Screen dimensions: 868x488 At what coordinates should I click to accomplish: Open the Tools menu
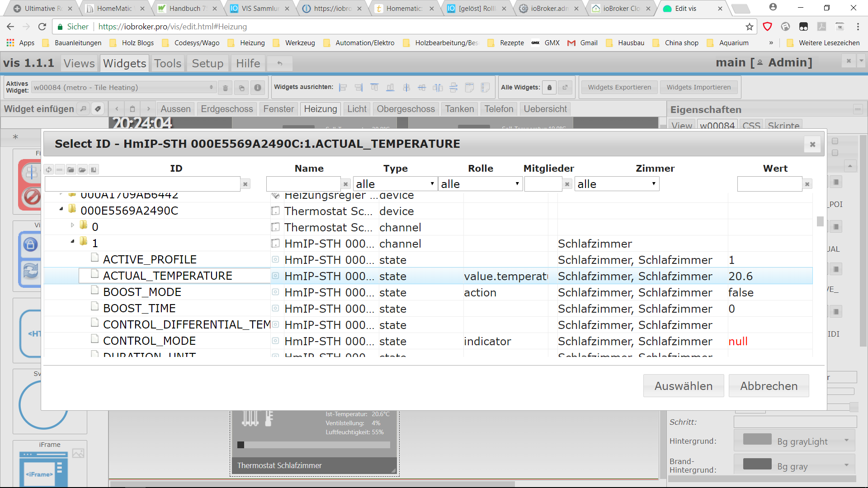tap(167, 63)
